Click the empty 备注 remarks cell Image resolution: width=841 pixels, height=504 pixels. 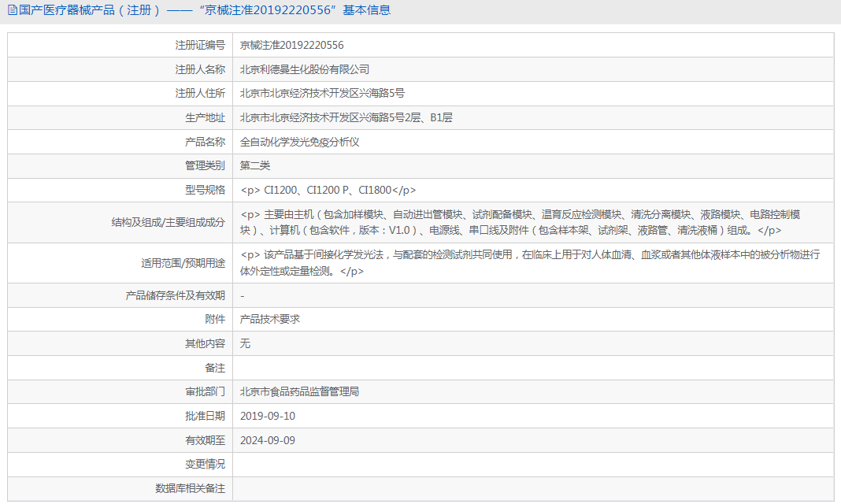(x=394, y=368)
